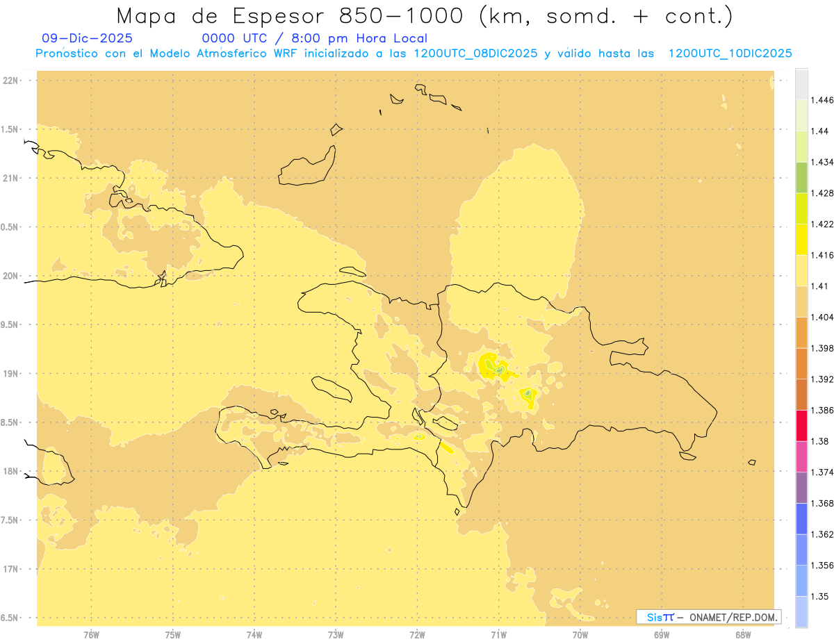The image size is (834, 644).
Task: Click the "70W" longitude label
Action: [x=580, y=634]
